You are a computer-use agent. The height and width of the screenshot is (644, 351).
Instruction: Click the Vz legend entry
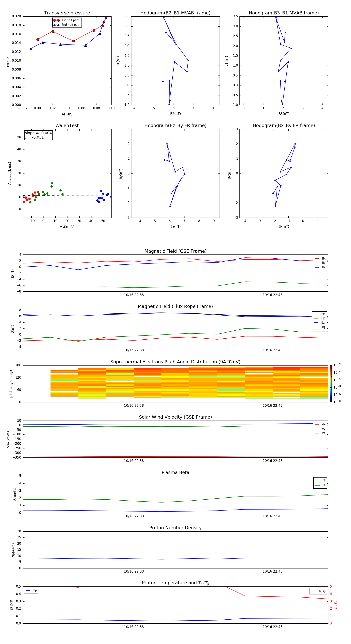tap(320, 433)
